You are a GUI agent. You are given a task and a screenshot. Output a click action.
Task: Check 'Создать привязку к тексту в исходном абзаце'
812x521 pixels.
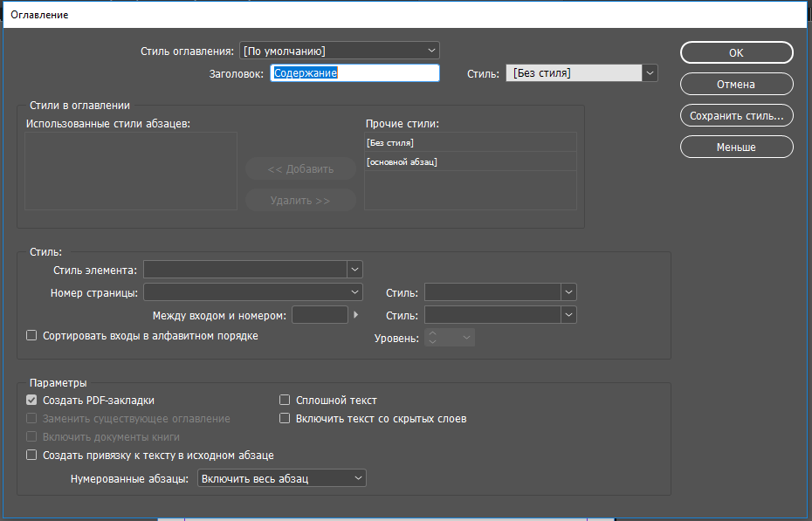32,456
